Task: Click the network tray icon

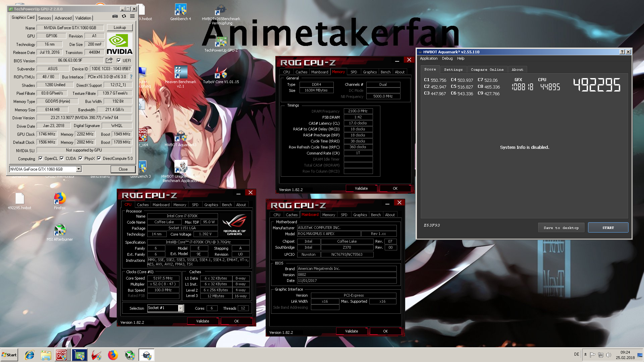Action: 600,355
